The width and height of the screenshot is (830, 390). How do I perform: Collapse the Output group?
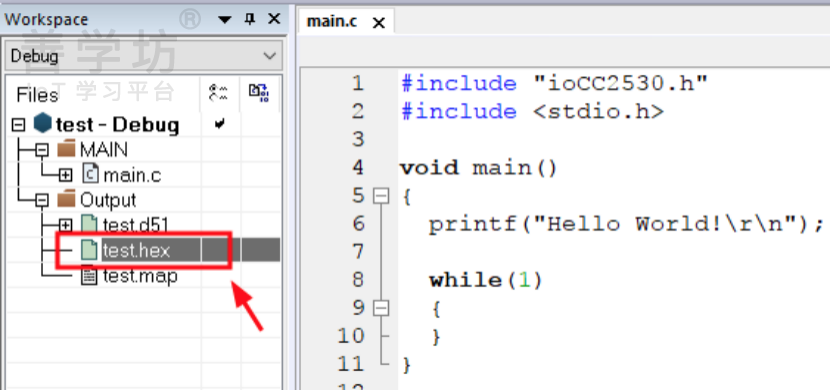pos(42,201)
